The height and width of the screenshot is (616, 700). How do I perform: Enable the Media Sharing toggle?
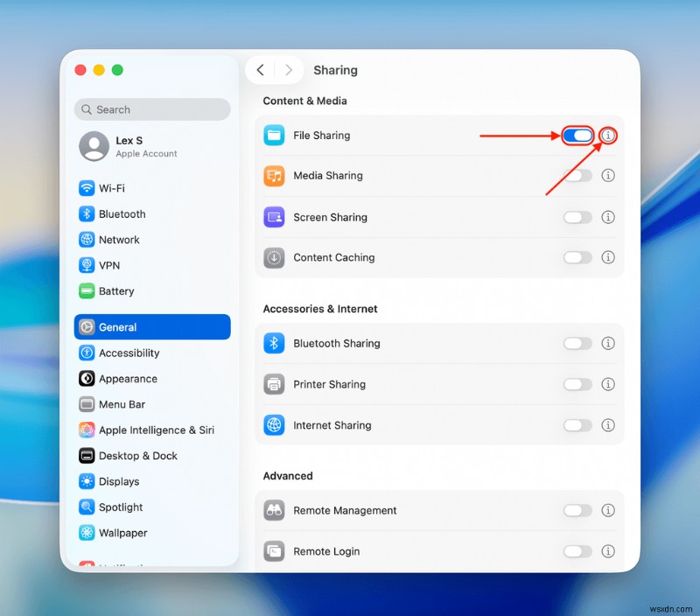(x=577, y=175)
